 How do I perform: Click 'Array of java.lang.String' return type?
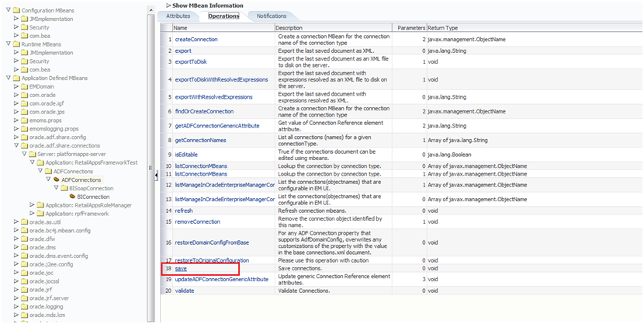(x=458, y=140)
